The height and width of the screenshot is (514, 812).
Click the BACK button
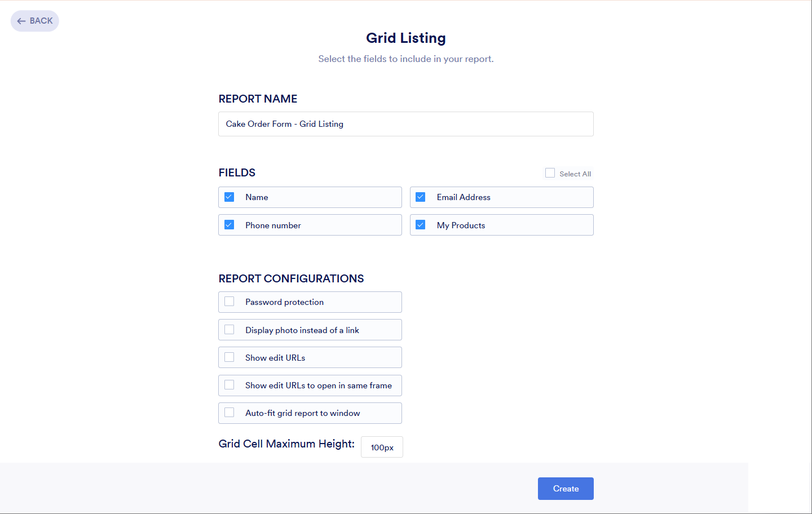(x=34, y=21)
